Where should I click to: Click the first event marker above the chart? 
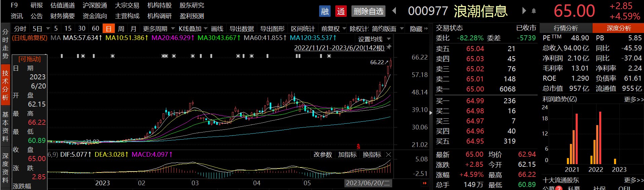pyautogui.click(x=62, y=56)
